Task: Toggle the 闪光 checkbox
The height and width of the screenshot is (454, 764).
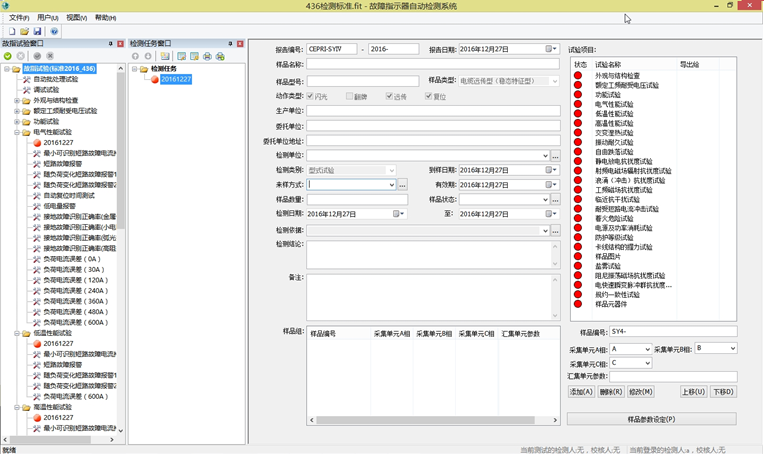Action: [x=311, y=97]
